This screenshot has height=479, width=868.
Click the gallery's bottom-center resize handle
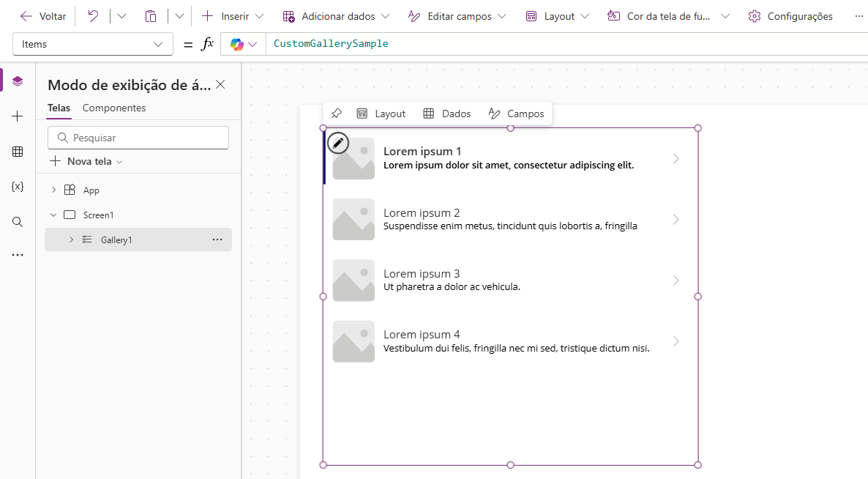point(510,465)
